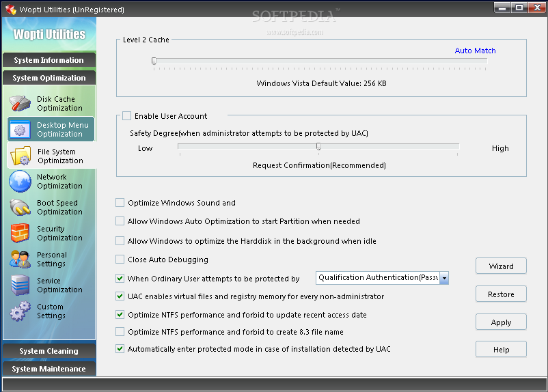Launch the Wizard button
Screen dimensions: 548x392
(501, 266)
